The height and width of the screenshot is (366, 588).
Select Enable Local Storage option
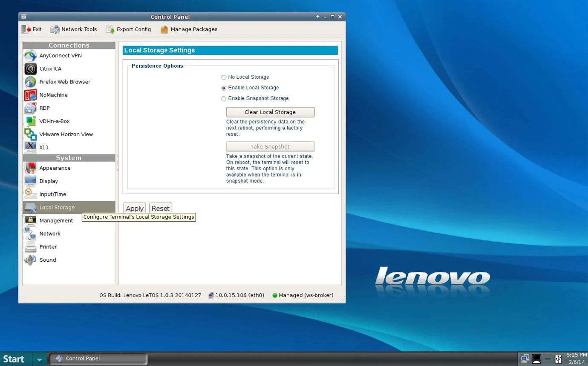[x=224, y=88]
